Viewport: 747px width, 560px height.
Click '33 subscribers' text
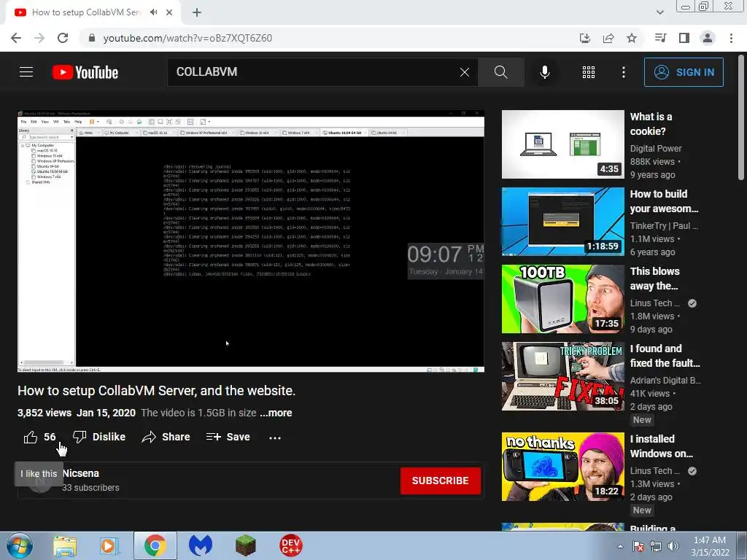(x=90, y=488)
